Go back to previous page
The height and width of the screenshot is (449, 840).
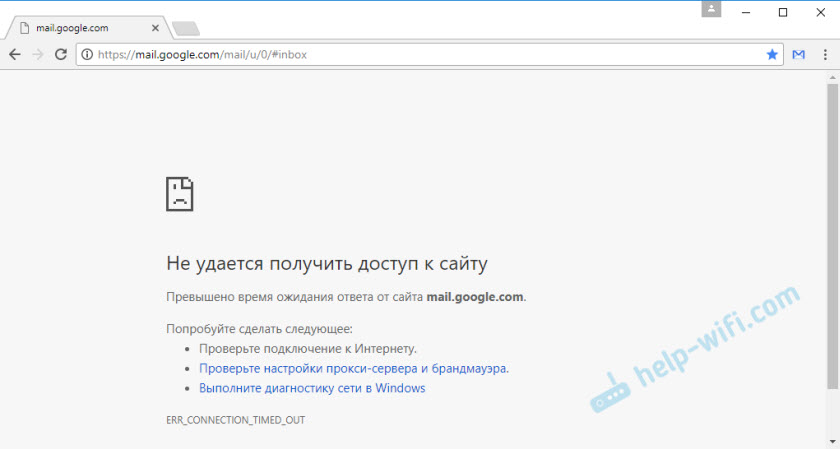14,54
